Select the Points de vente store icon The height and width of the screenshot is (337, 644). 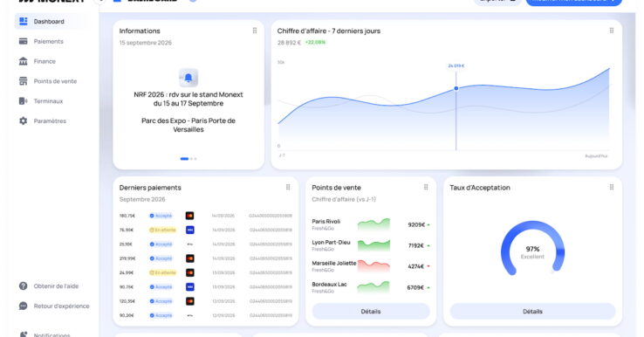pyautogui.click(x=24, y=81)
